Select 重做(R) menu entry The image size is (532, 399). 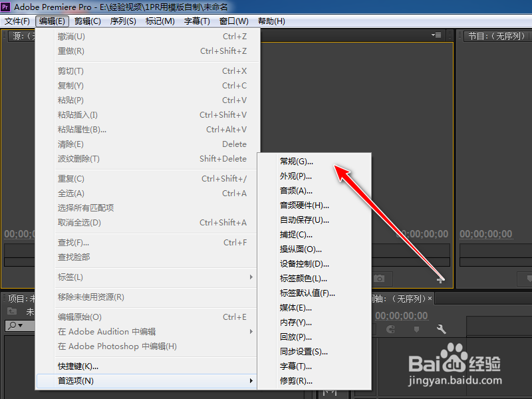point(146,51)
